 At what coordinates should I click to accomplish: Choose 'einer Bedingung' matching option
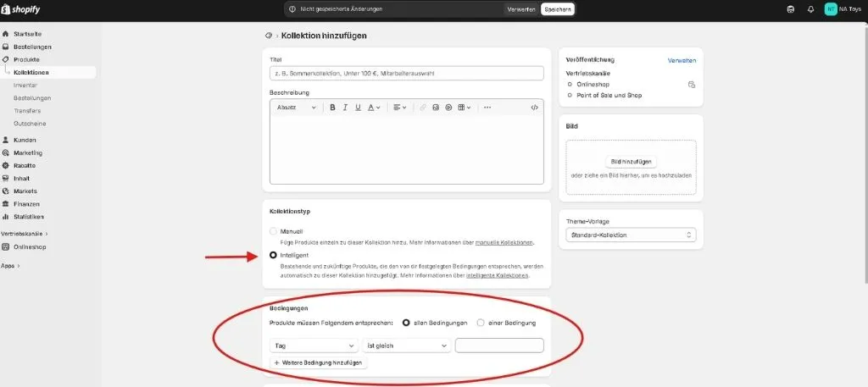tap(481, 323)
